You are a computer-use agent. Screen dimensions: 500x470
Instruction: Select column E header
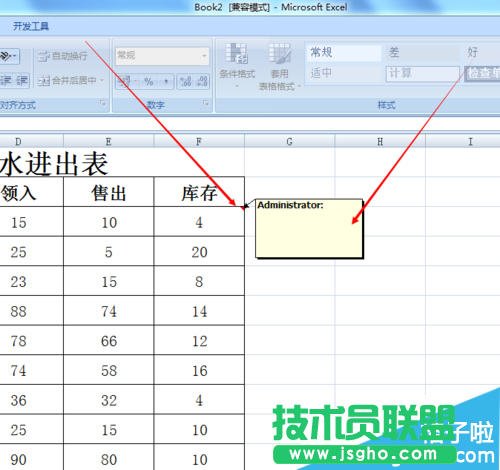click(109, 142)
